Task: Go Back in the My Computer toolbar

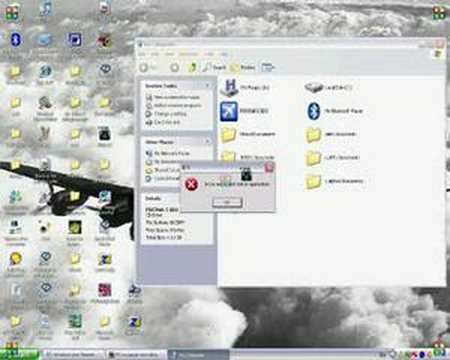Action: 147,68
